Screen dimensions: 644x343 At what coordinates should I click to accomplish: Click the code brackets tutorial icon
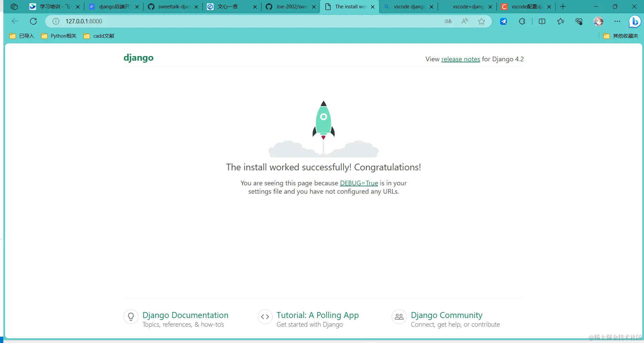tap(265, 317)
